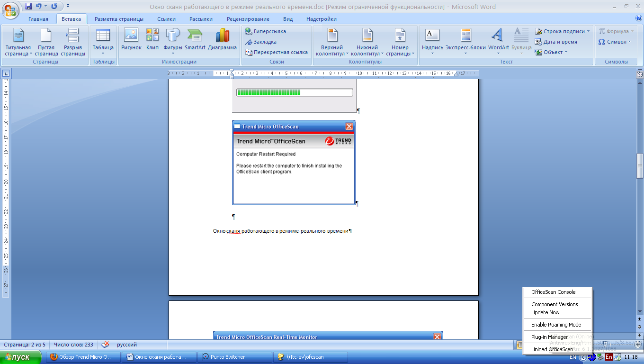
Task: Open the select browse object button
Action: point(640,327)
